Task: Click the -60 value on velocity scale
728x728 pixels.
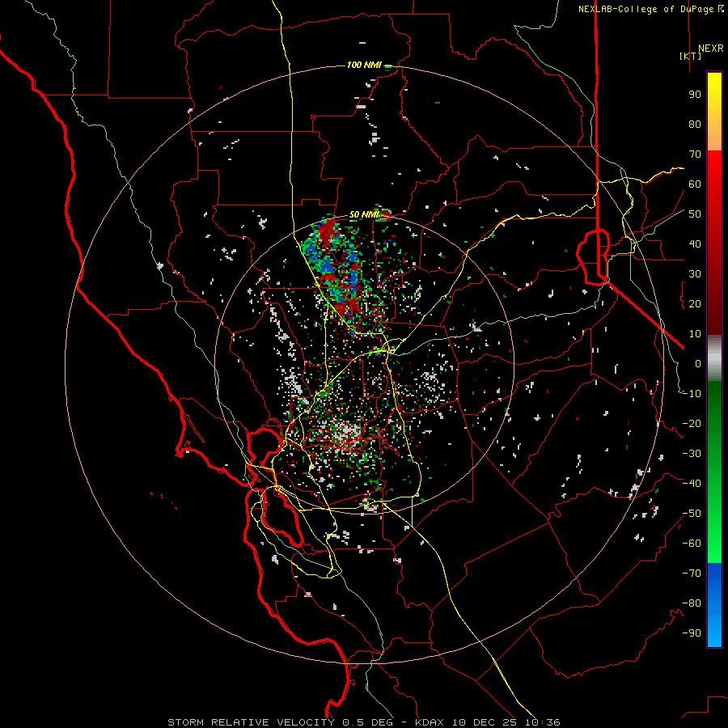Action: click(x=692, y=544)
